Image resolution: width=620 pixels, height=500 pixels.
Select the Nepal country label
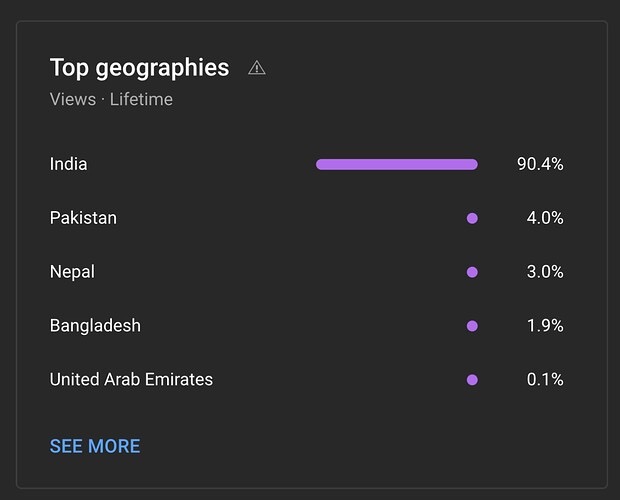click(x=72, y=272)
